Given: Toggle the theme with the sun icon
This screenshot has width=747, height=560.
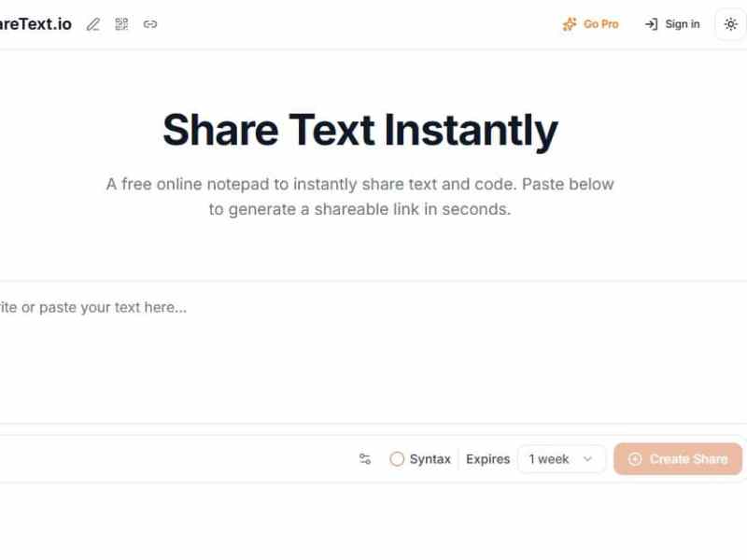Looking at the screenshot, I should [731, 24].
